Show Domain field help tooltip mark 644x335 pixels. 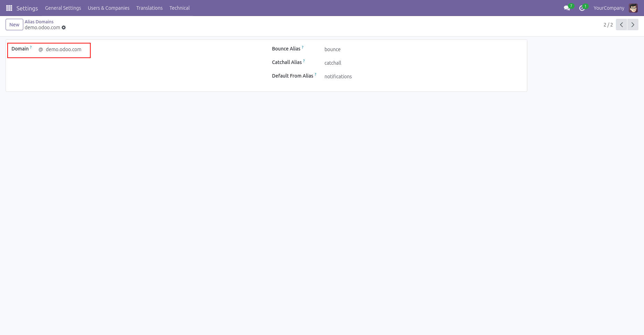coord(31,47)
